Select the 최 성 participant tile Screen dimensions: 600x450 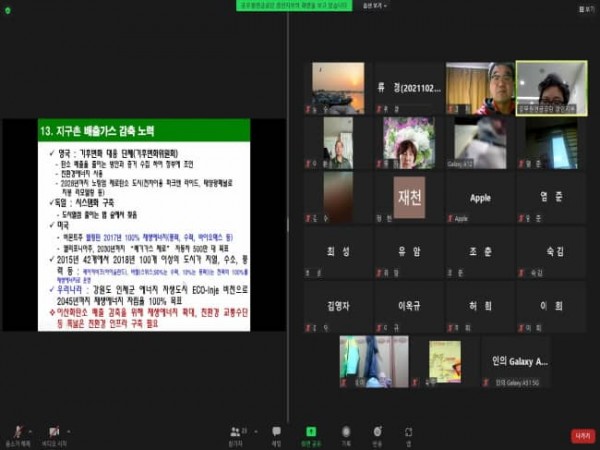click(x=338, y=252)
